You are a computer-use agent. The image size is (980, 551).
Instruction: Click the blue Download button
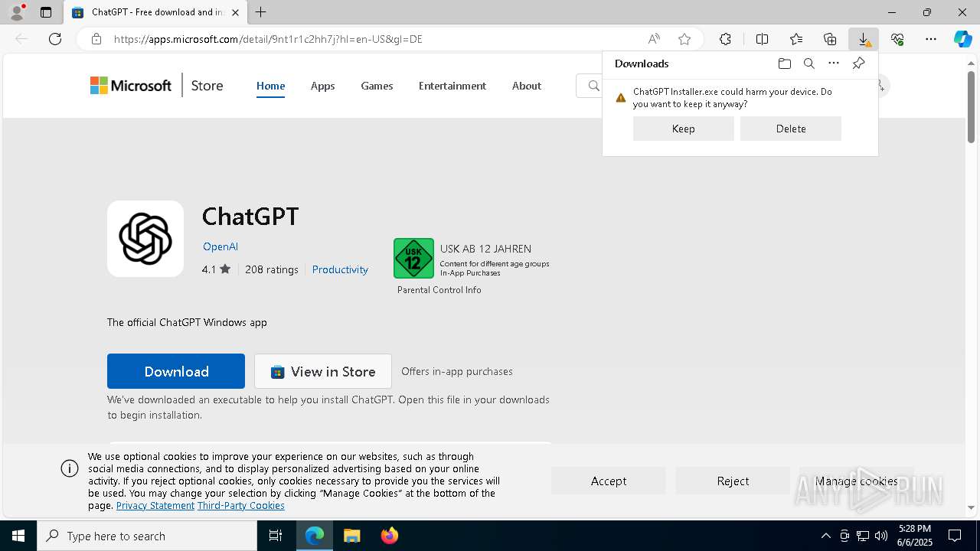point(176,371)
